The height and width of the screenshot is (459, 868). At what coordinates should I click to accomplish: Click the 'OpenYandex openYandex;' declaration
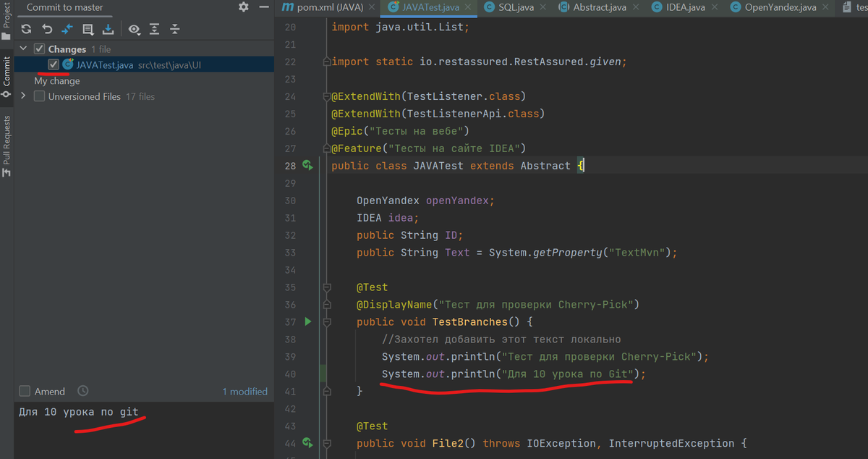pyautogui.click(x=425, y=201)
